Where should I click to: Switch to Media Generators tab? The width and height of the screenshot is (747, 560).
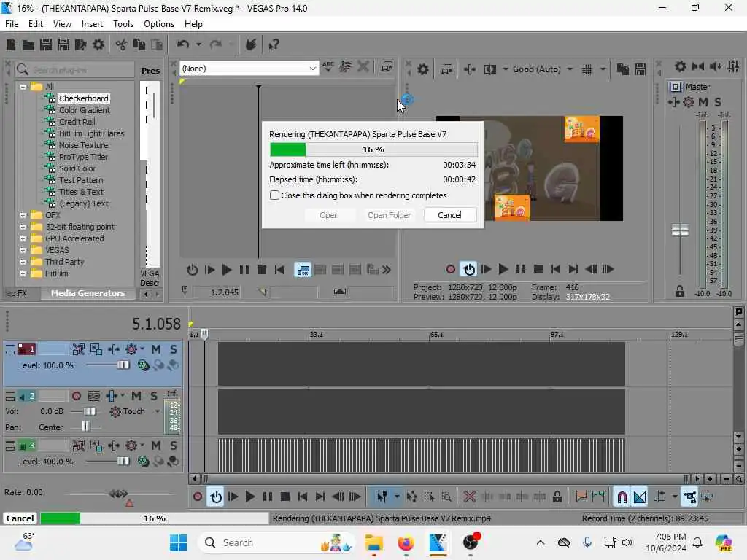88,293
